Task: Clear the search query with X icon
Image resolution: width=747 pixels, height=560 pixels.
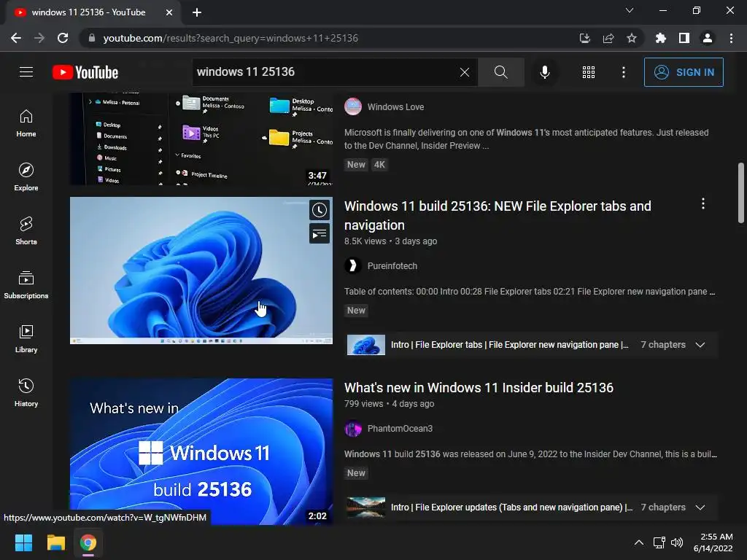Action: (x=465, y=72)
